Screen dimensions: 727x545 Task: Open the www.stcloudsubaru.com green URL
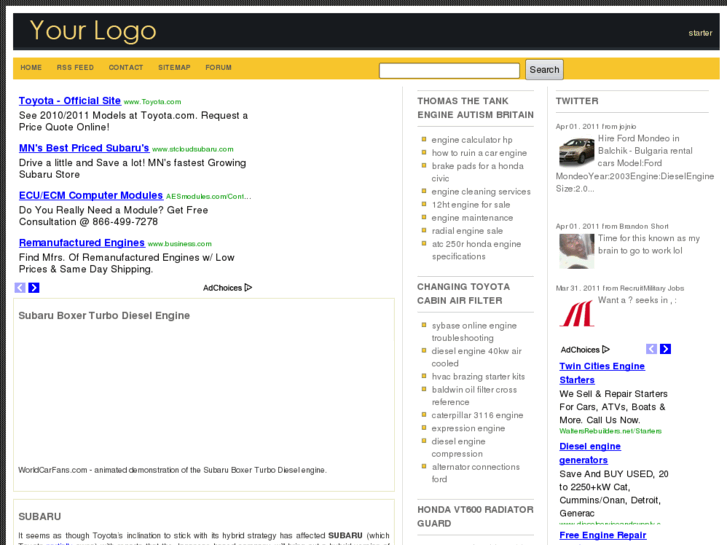pos(193,149)
